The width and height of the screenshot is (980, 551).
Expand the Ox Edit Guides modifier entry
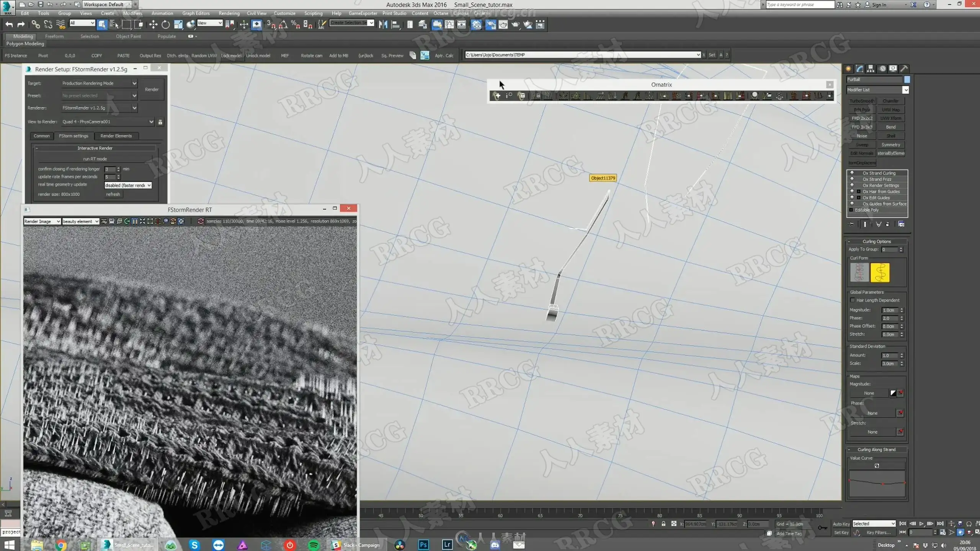859,198
